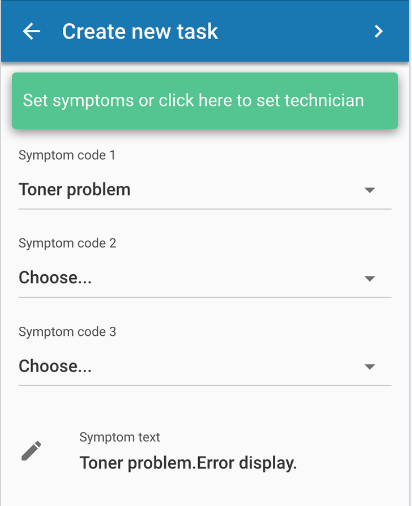Open the Symptom code 3 dropdown arrow
The image size is (412, 506).
click(x=370, y=367)
